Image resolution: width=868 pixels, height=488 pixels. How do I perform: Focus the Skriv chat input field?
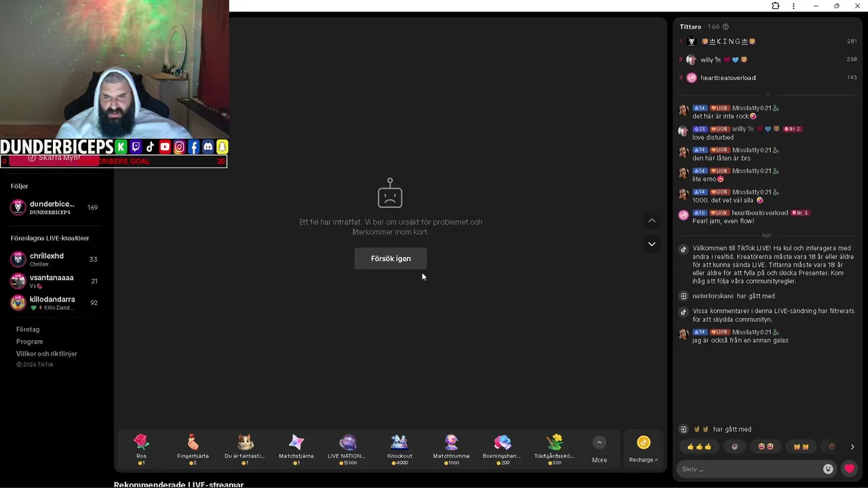[x=749, y=469]
